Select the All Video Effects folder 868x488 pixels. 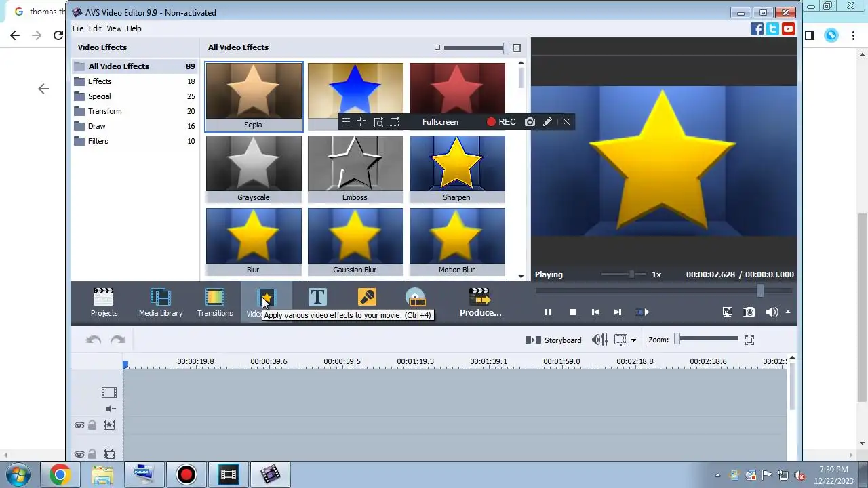click(134, 66)
